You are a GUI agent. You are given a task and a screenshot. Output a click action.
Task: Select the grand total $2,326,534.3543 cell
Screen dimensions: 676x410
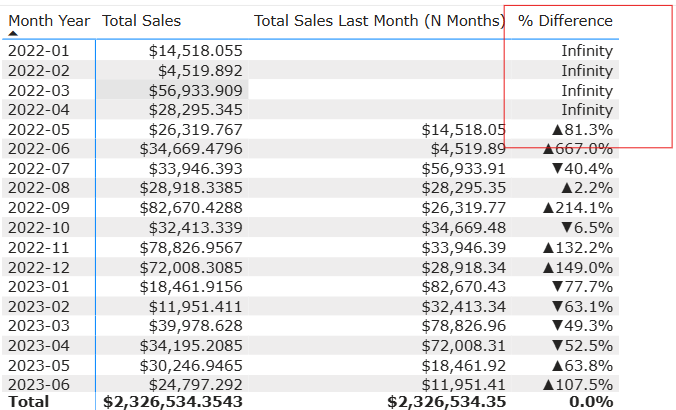[172, 401]
